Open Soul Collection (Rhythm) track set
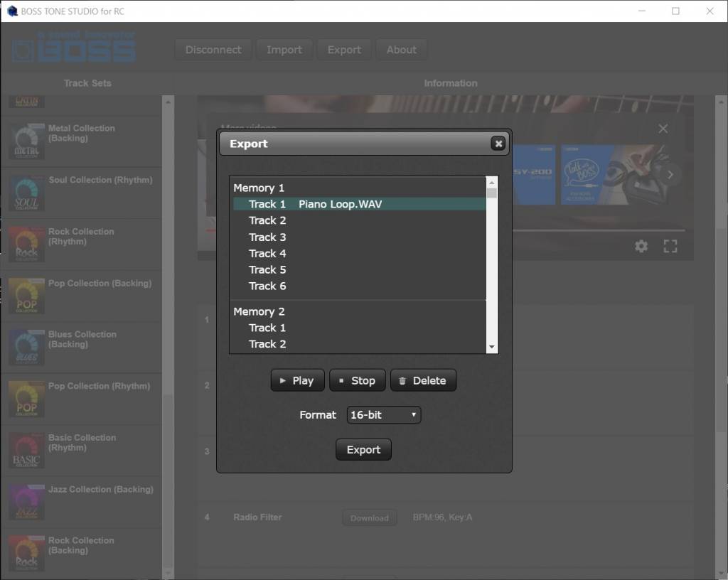This screenshot has width=728, height=580. coord(81,193)
